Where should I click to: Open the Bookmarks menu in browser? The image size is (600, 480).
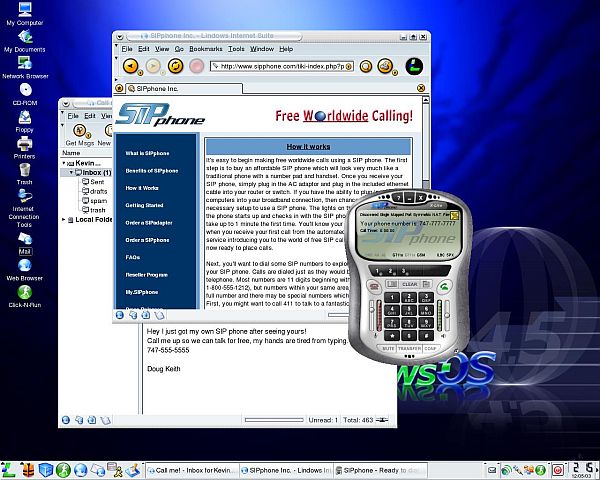pos(205,48)
